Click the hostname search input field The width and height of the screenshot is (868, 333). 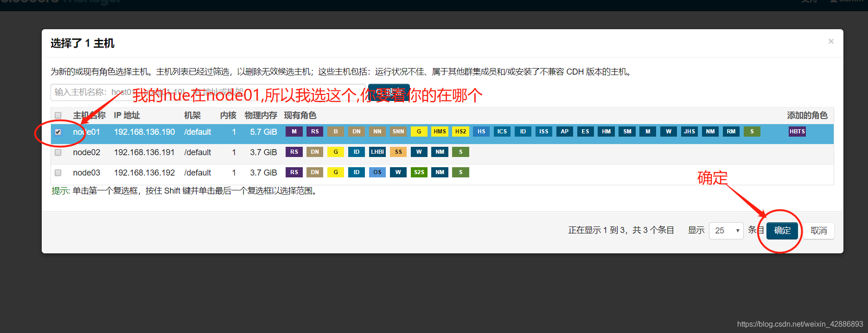coord(208,92)
